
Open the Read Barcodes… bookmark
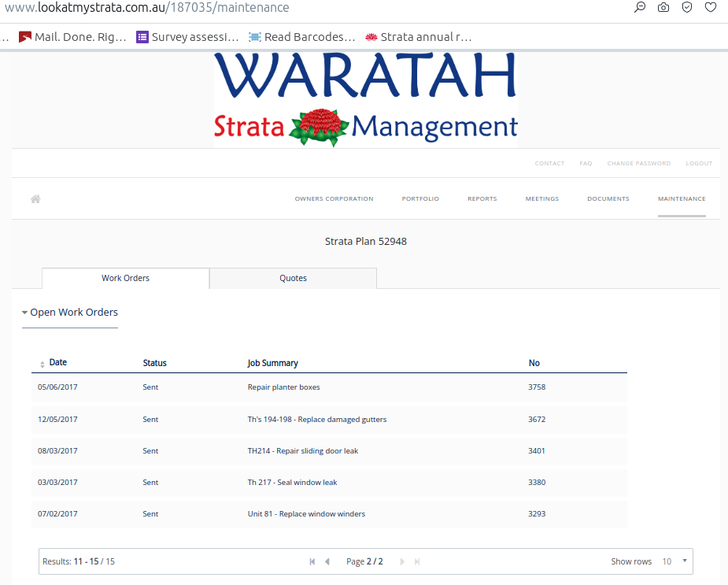pos(301,37)
